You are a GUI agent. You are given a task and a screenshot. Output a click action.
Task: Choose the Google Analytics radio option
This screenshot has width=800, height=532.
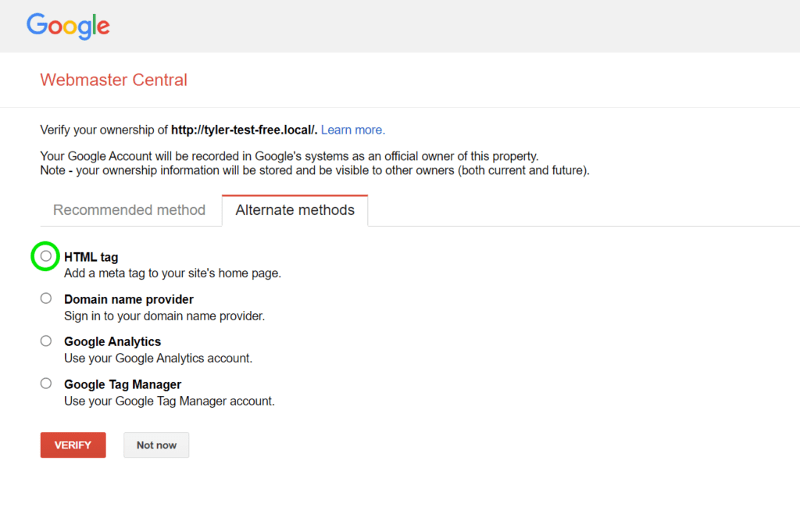click(x=46, y=341)
